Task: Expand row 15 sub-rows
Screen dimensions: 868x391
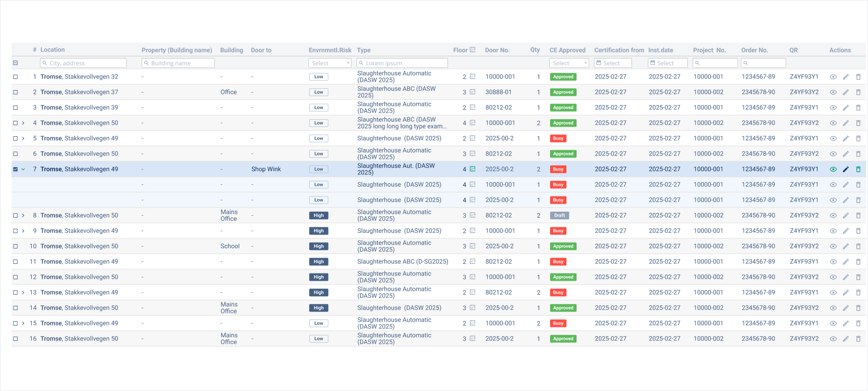Action: [23, 323]
